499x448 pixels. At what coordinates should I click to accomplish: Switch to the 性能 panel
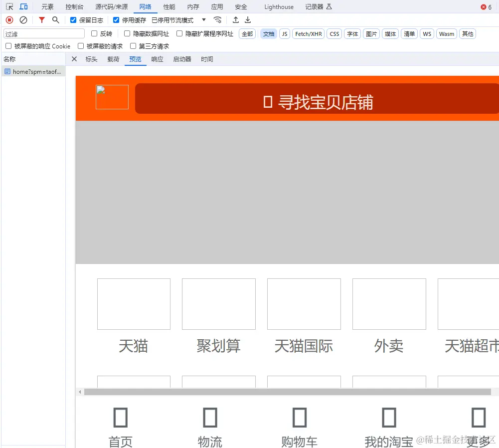169,6
